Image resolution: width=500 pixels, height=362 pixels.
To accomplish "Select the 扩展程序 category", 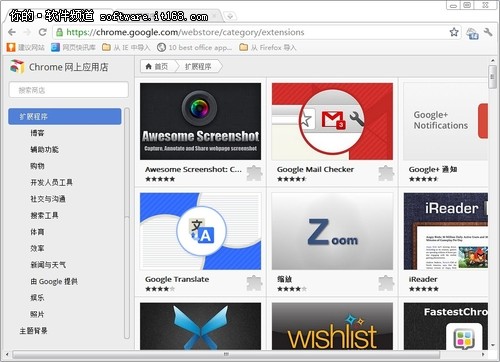I will pyautogui.click(x=65, y=116).
